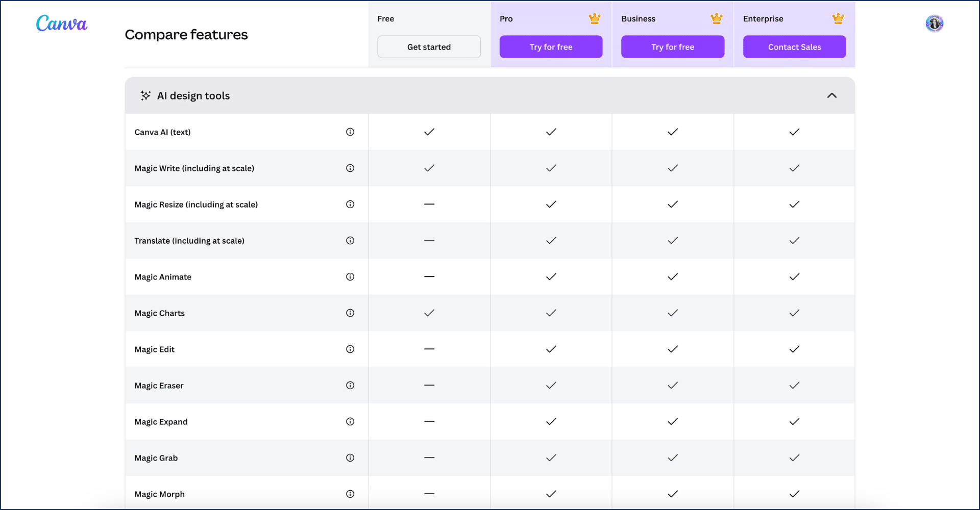Click the Contact Sales button
The image size is (980, 510).
(x=794, y=47)
